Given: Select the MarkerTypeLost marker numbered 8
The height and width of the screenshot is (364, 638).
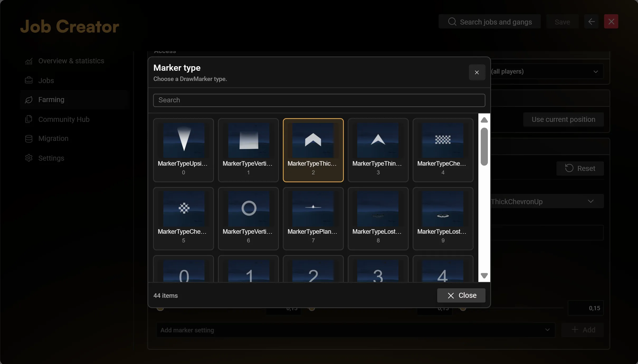Looking at the screenshot, I should click(x=378, y=219).
